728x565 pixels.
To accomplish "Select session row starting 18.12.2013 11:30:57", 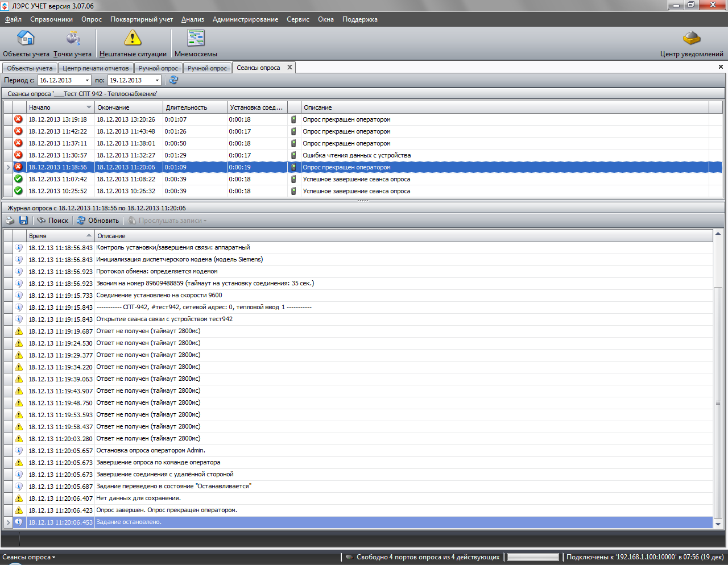I will pos(363,155).
